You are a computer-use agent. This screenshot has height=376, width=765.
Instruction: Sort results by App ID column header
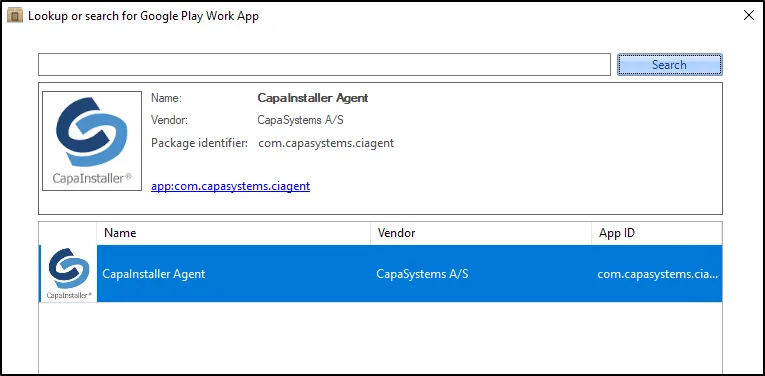tap(657, 233)
